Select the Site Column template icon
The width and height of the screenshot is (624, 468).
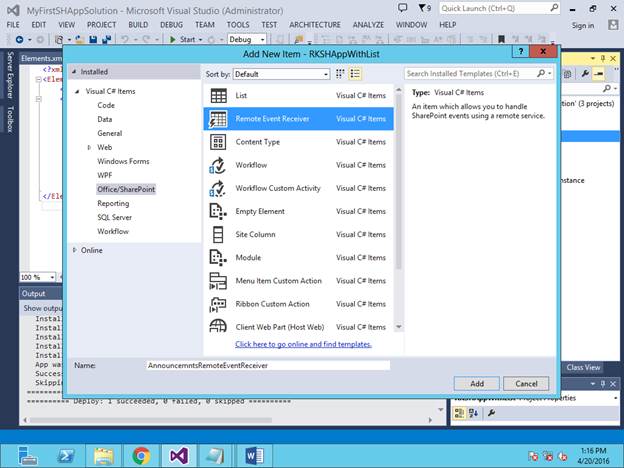pyautogui.click(x=218, y=234)
